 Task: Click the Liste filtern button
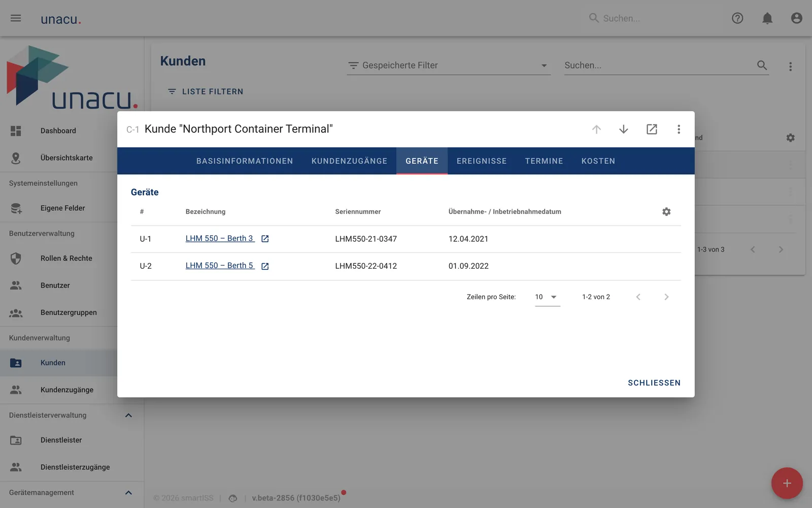206,91
